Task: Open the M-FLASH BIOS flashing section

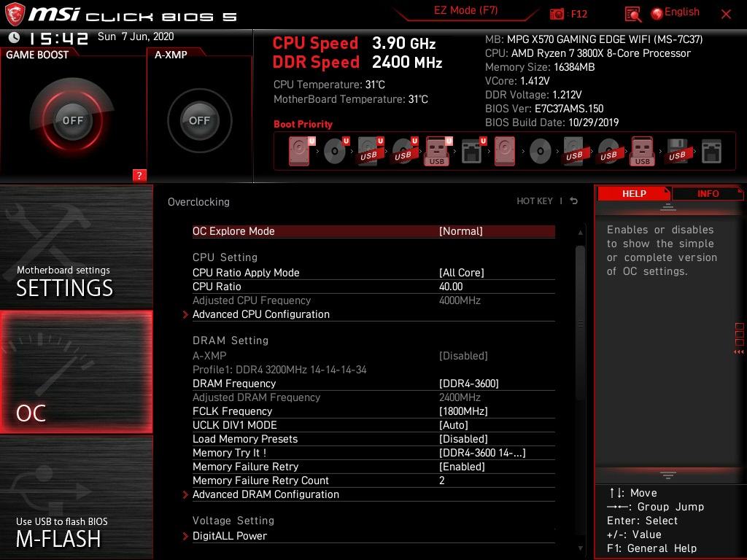Action: [x=76, y=497]
